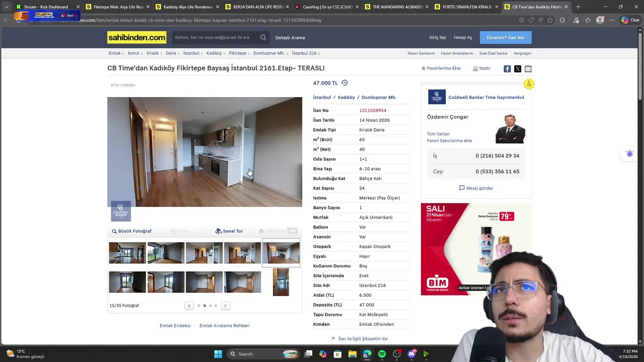Open Emlak Endeksi link

(175, 326)
